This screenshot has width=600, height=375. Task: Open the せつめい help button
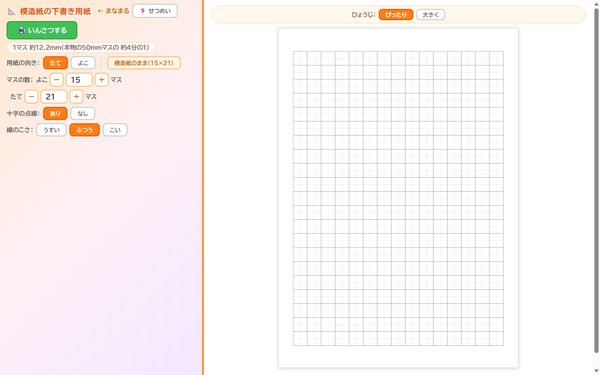[x=155, y=11]
